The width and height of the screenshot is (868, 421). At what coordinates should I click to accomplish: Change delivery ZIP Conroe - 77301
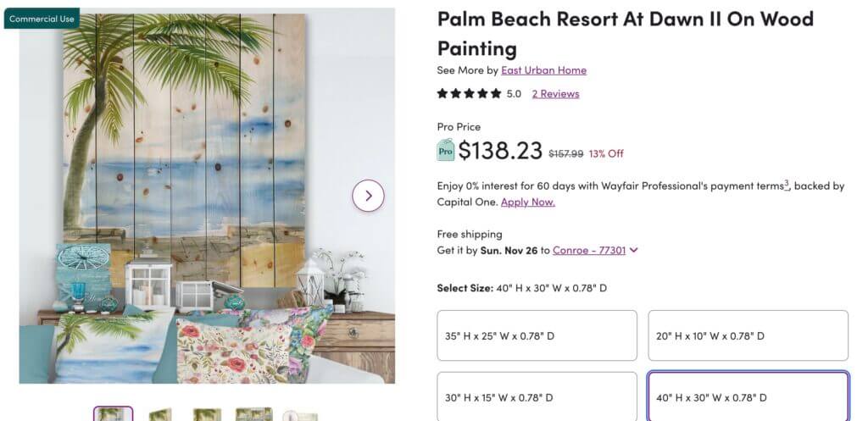(589, 250)
